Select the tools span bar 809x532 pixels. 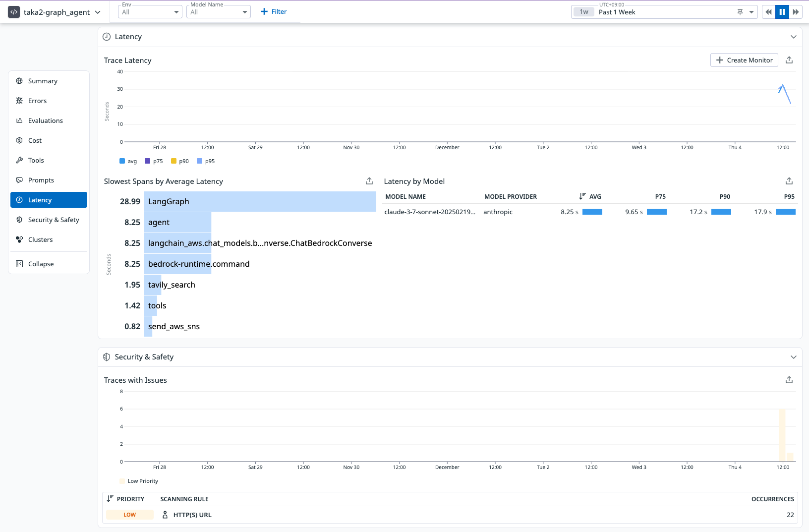pyautogui.click(x=151, y=305)
